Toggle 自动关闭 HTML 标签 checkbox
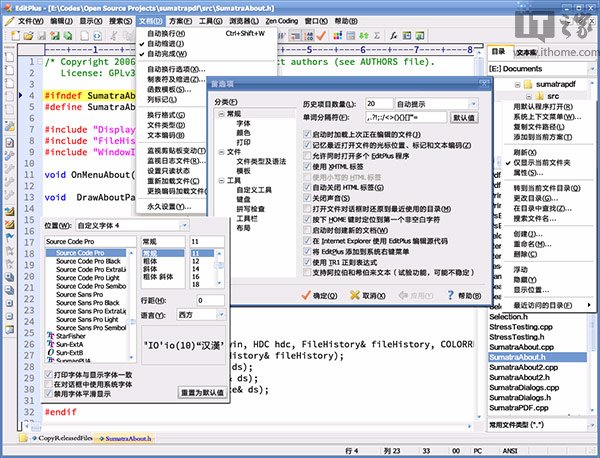This screenshot has height=458, width=600. click(307, 187)
